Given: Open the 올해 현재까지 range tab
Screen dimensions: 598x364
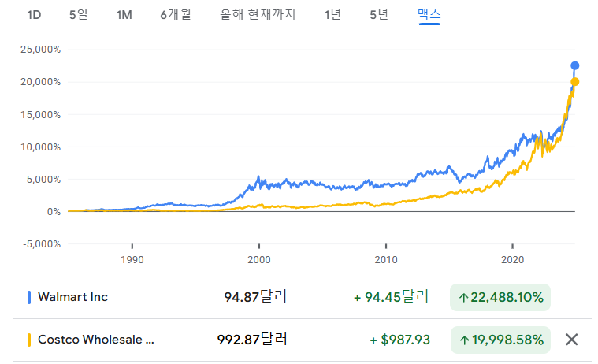Looking at the screenshot, I should [x=258, y=16].
